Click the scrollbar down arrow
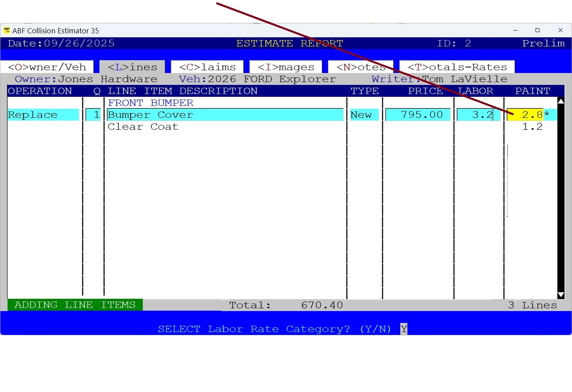572x392 pixels. tap(560, 295)
